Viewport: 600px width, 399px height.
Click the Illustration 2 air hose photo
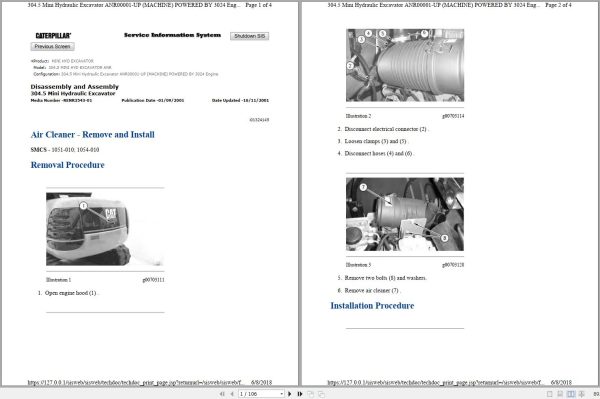[405, 65]
